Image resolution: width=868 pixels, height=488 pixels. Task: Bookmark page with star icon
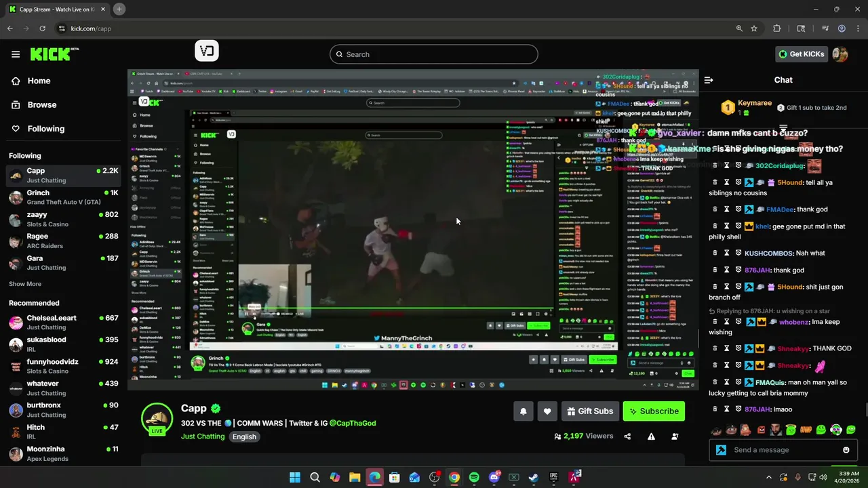pos(753,28)
